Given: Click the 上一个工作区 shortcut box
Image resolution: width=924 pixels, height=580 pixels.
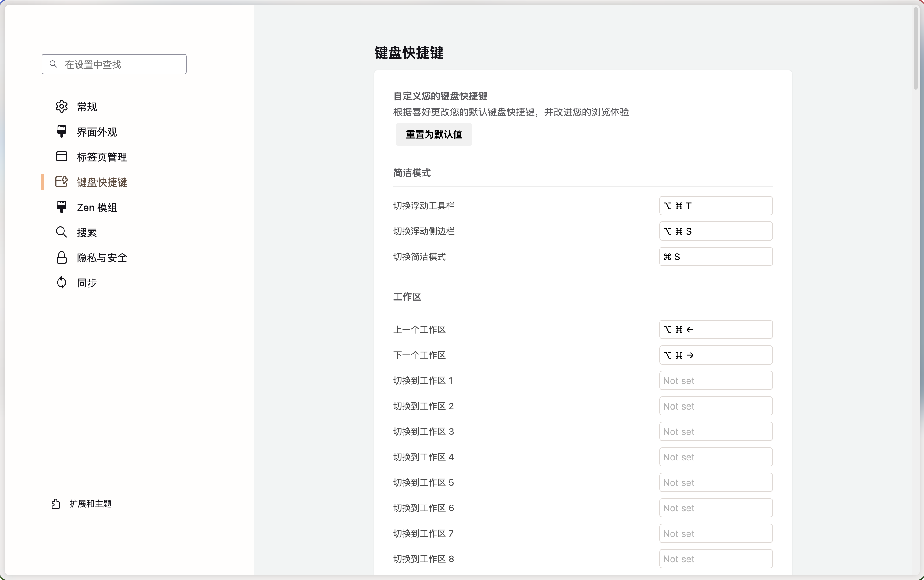Looking at the screenshot, I should click(x=715, y=330).
